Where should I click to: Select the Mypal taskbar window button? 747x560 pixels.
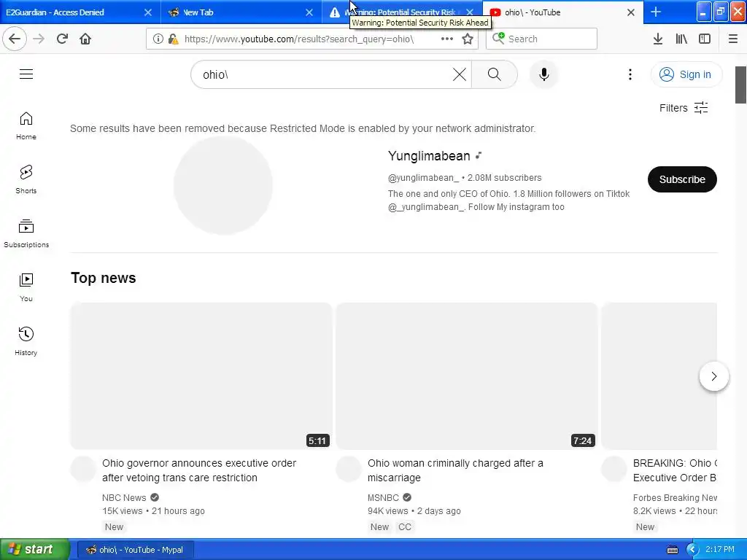point(134,550)
